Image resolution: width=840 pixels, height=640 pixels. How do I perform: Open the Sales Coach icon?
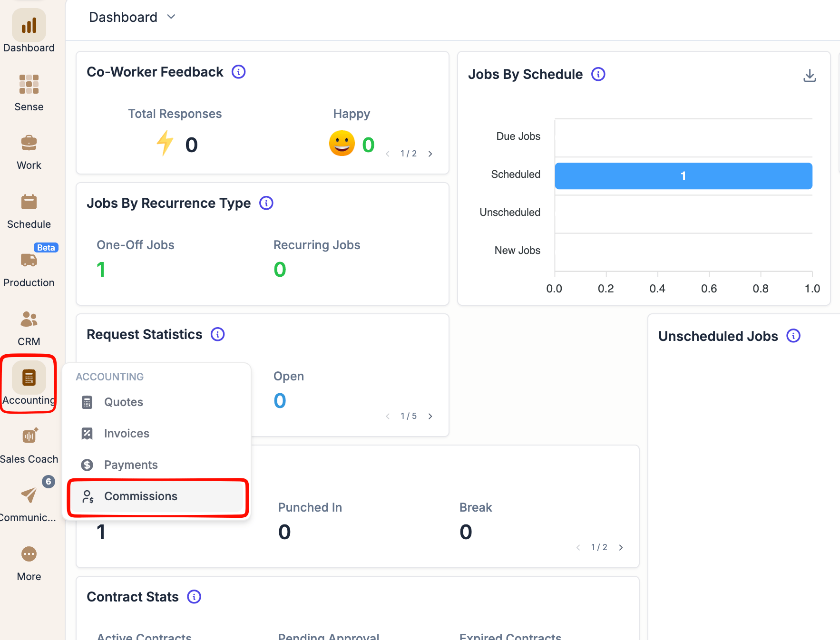pos(29,436)
